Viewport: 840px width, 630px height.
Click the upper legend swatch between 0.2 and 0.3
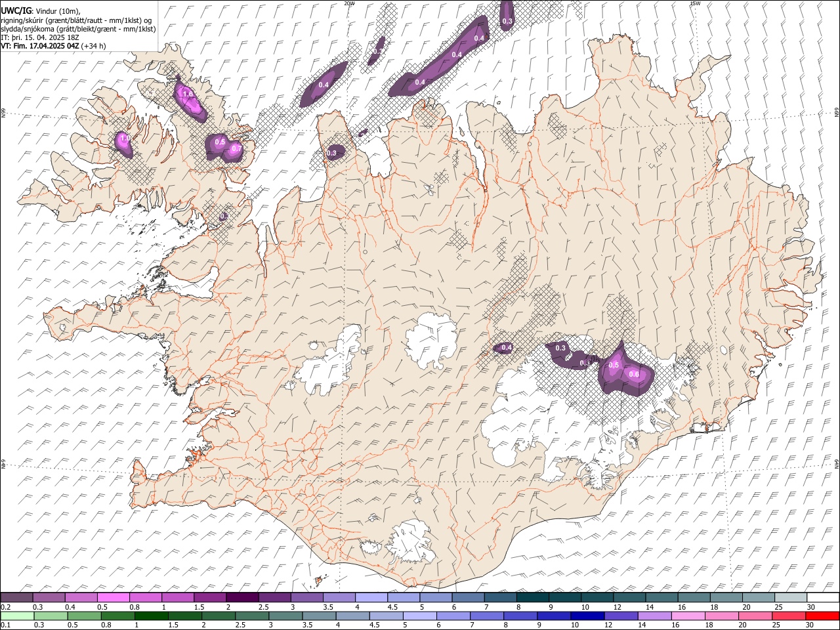coord(17,597)
